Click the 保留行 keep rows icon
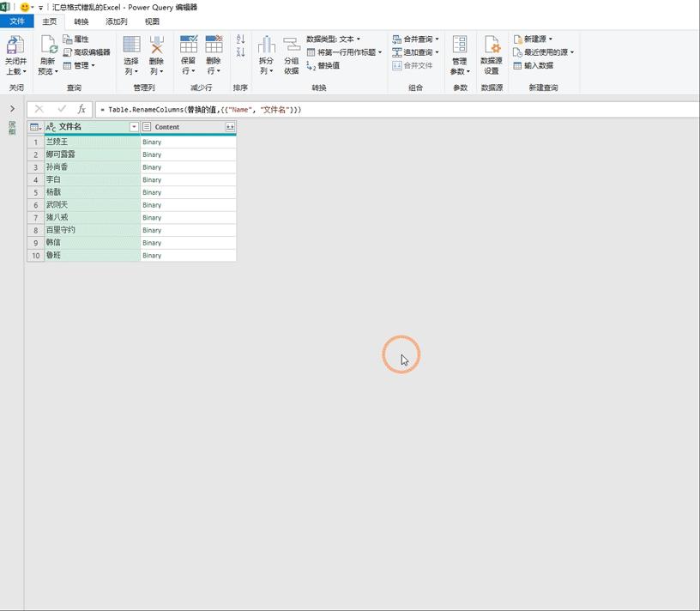 tap(189, 45)
